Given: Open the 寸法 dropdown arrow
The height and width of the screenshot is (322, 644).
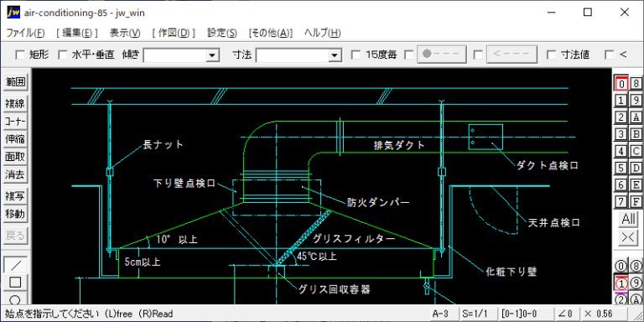Looking at the screenshot, I should (x=335, y=55).
